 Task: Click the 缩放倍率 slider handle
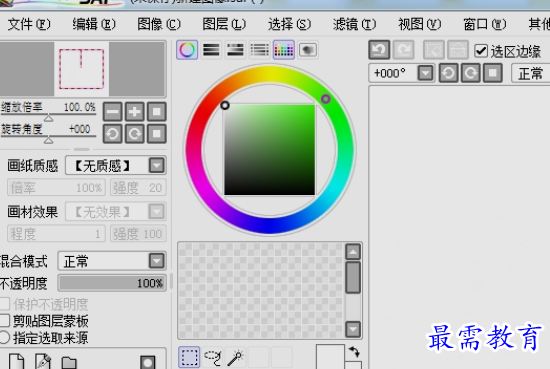tap(48, 118)
